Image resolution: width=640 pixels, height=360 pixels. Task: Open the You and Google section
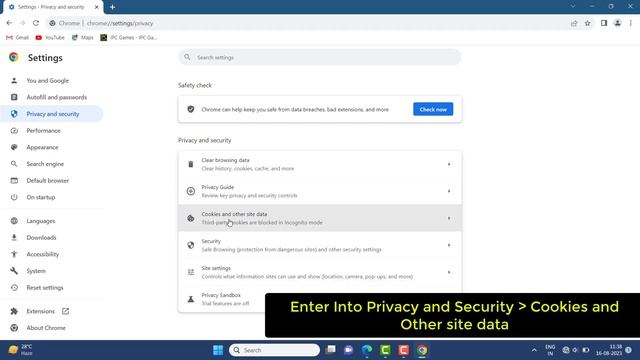pos(47,80)
